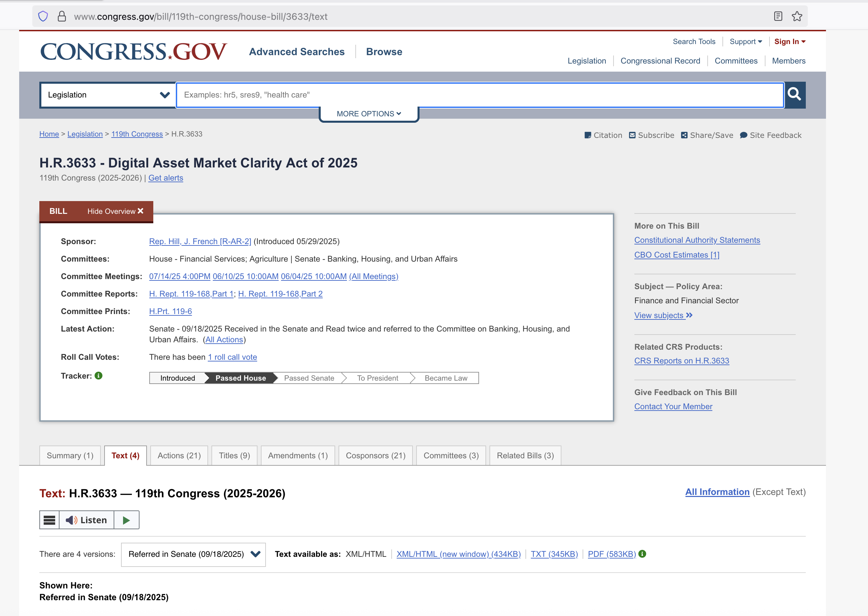Click the Tracker info icon
The image size is (868, 616).
click(x=98, y=376)
